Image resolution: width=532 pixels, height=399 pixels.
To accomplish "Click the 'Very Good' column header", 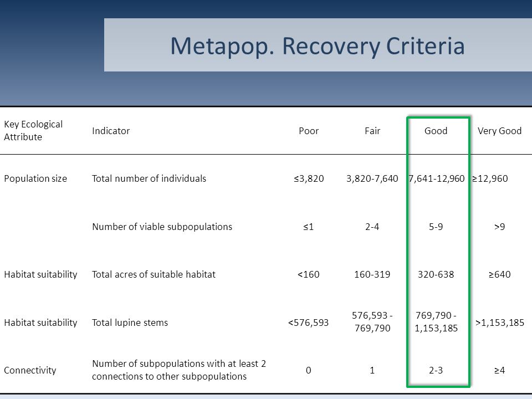I will (x=499, y=131).
